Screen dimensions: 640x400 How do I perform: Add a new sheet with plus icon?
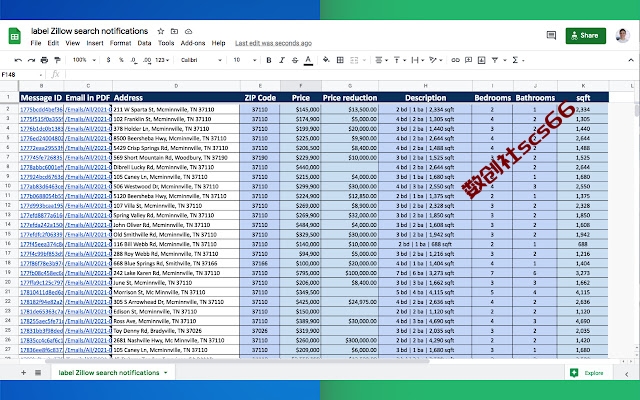[23, 372]
